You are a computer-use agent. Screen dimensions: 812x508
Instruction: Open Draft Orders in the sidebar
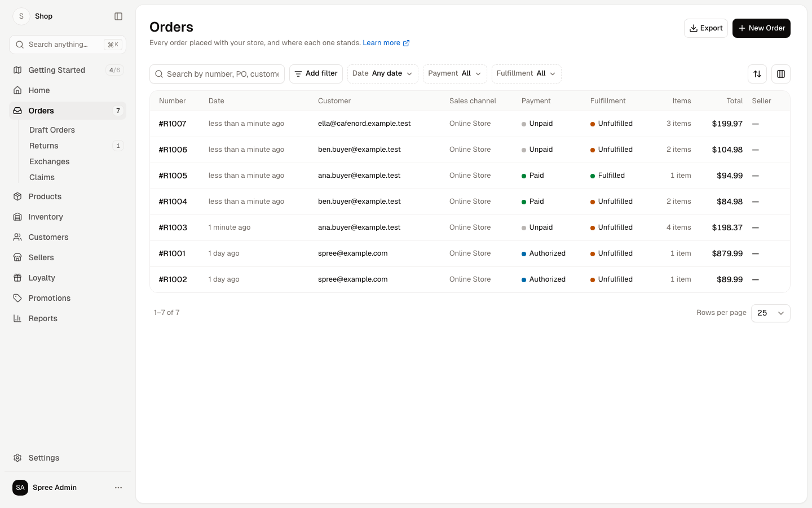click(x=52, y=130)
